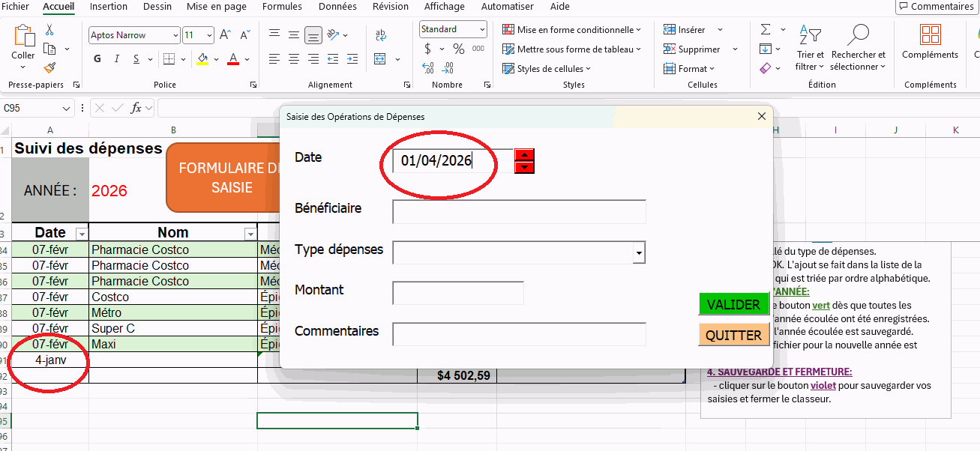Open the Type dépenses combo box arrow
The width and height of the screenshot is (980, 451).
(x=639, y=254)
